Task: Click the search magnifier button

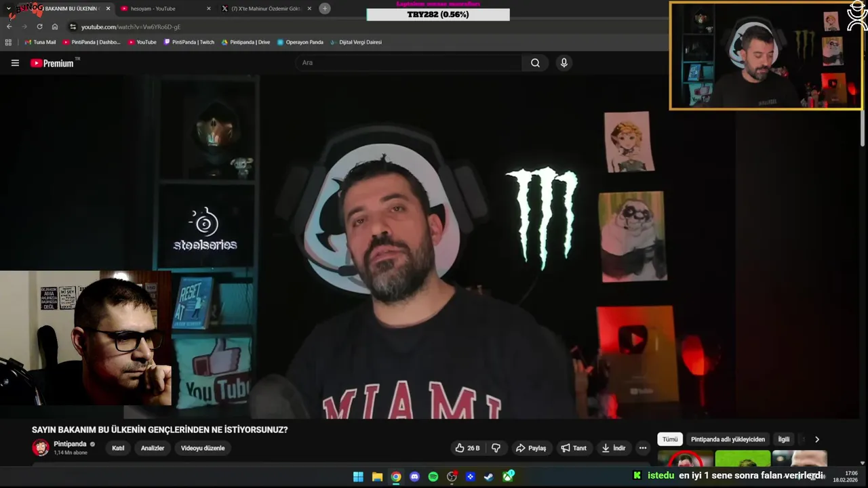Action: 535,63
